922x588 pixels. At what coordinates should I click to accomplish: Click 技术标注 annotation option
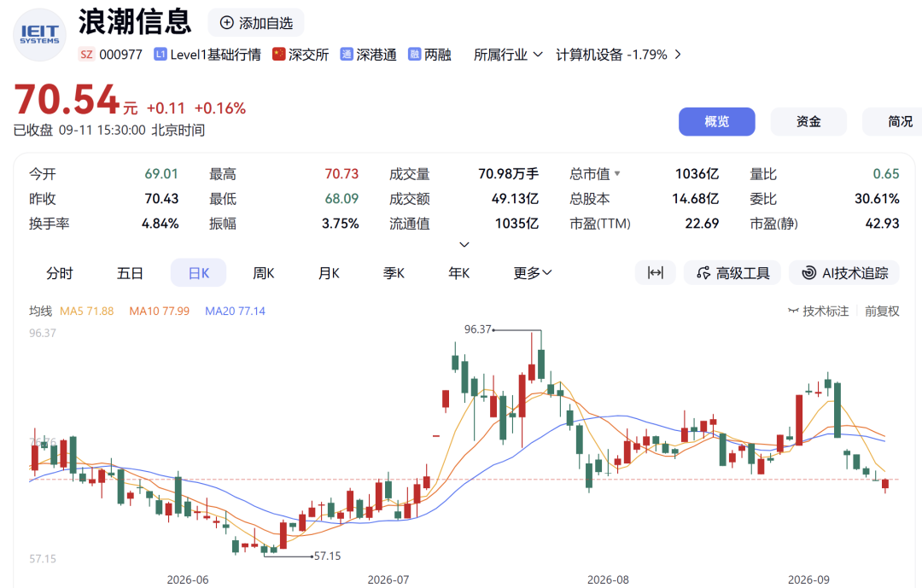pos(819,311)
